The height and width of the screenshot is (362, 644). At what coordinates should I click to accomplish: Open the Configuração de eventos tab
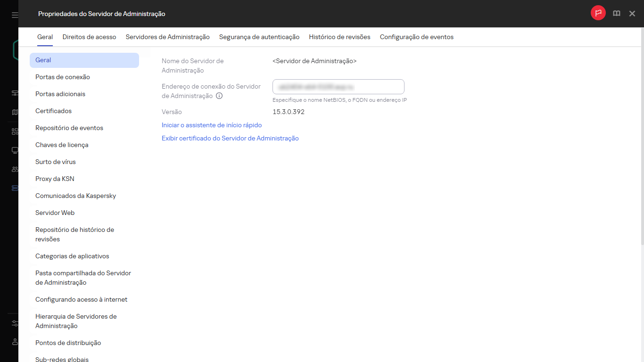[416, 36]
